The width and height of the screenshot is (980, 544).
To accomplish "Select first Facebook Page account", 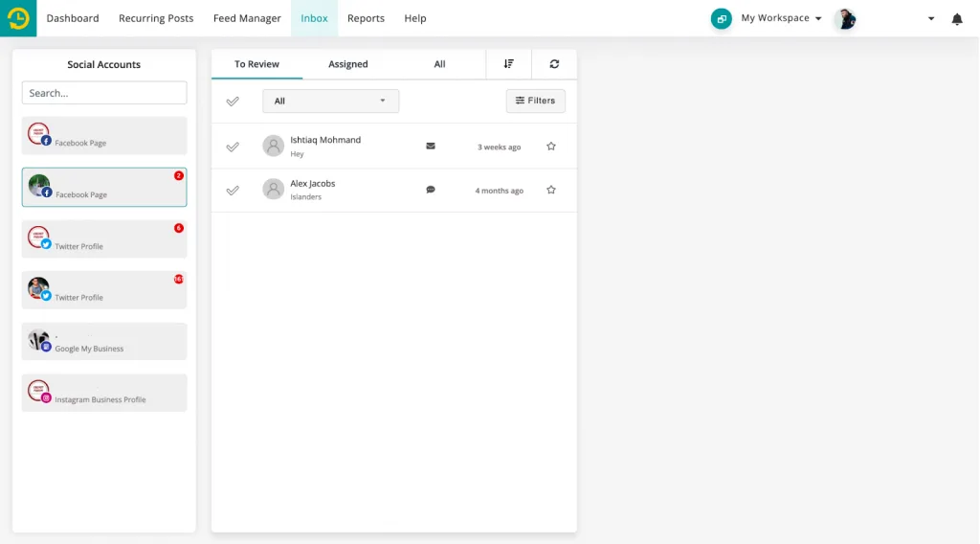I will (104, 135).
